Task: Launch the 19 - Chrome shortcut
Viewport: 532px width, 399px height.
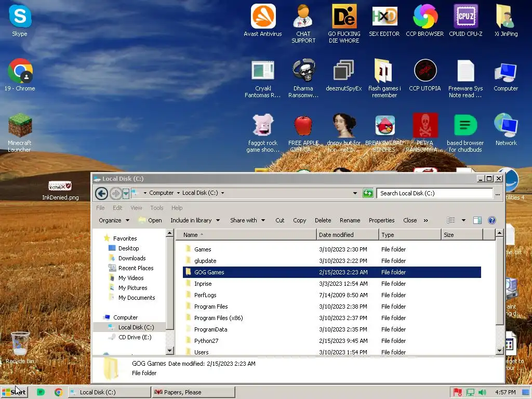Action: [x=20, y=75]
